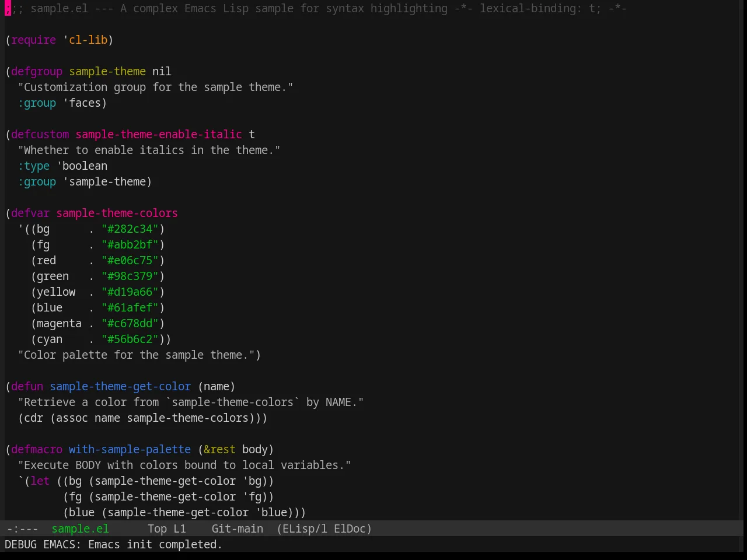Click the L1 line number in mode line
This screenshot has width=747, height=560.
pos(180,528)
